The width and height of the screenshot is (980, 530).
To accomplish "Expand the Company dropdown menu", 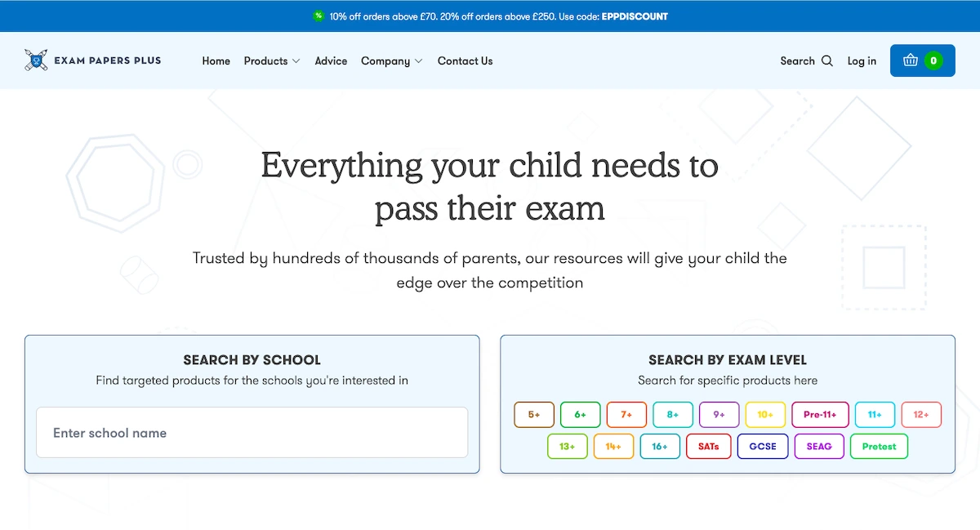I will click(391, 61).
